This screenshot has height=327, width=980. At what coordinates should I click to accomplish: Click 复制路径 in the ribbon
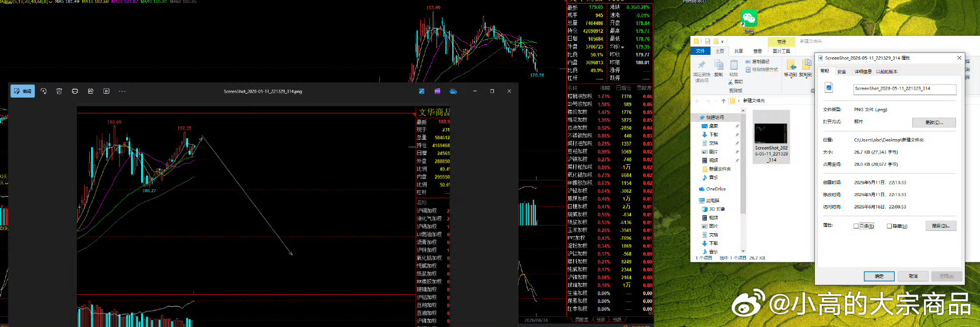point(757,62)
